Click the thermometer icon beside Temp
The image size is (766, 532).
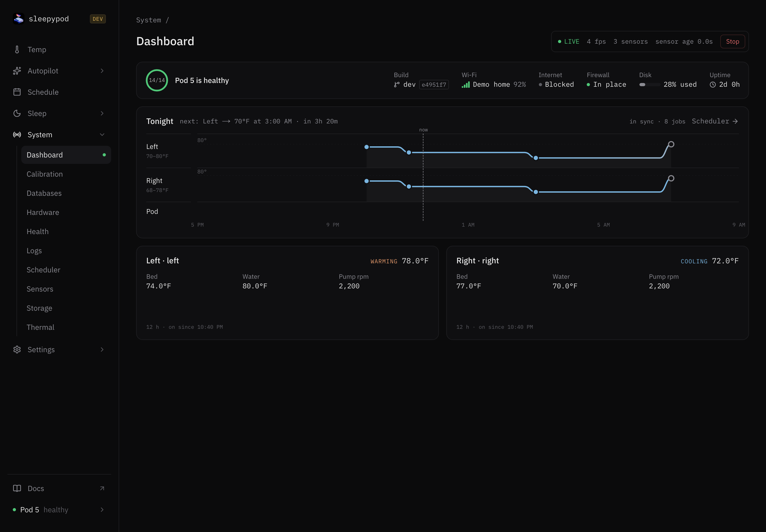point(17,50)
